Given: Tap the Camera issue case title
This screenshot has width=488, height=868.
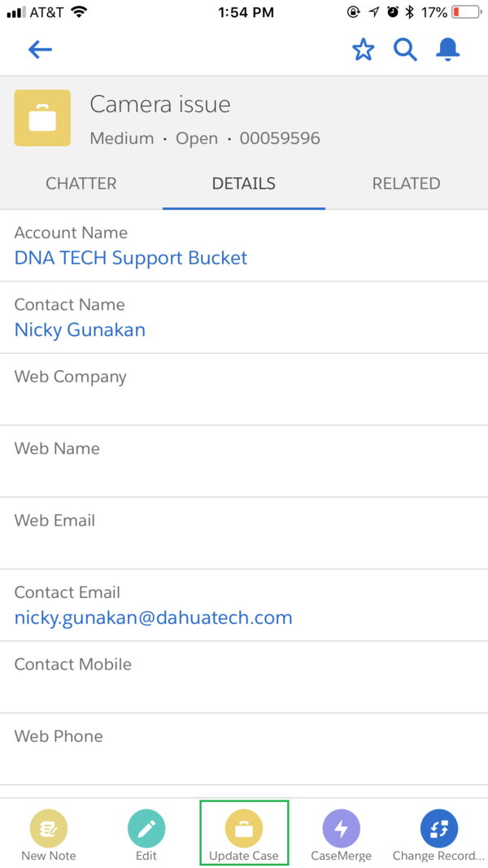Looking at the screenshot, I should pyautogui.click(x=160, y=105).
